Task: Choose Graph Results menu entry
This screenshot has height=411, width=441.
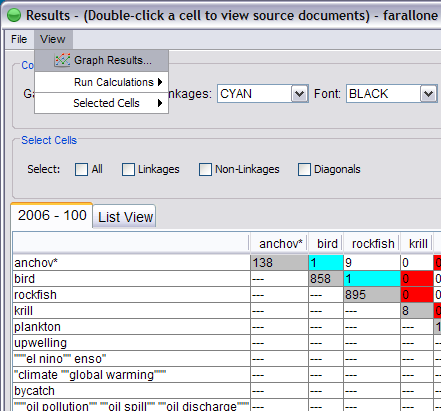Action: [x=102, y=60]
